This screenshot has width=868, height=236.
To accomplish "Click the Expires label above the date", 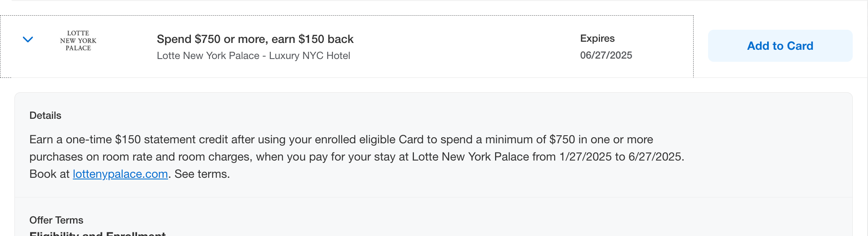I will coord(597,38).
